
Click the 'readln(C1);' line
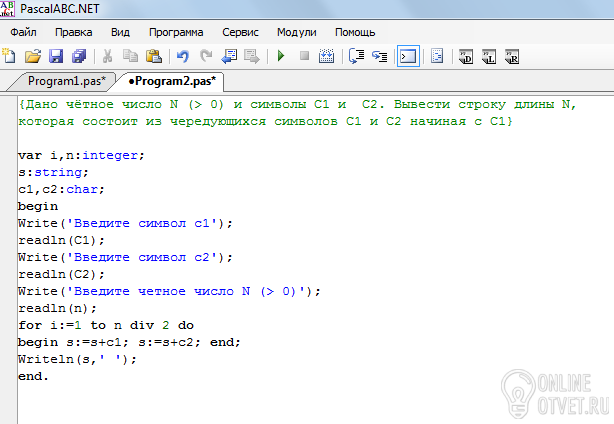(61, 240)
